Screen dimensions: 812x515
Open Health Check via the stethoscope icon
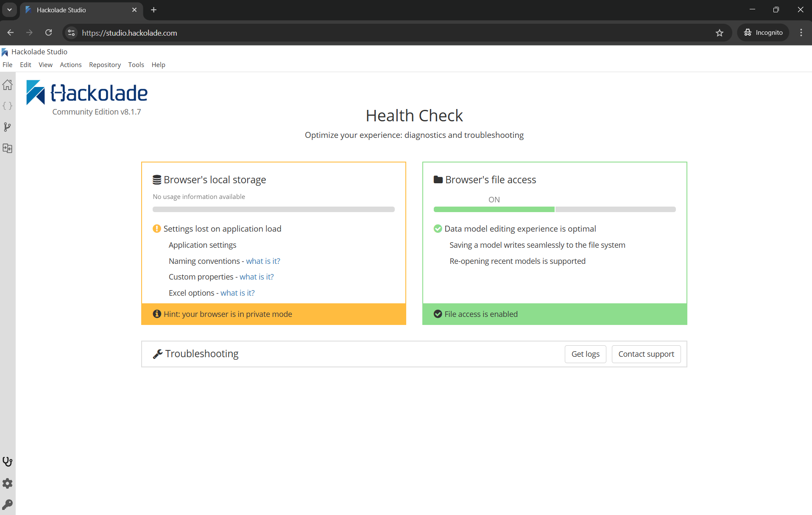(x=7, y=462)
